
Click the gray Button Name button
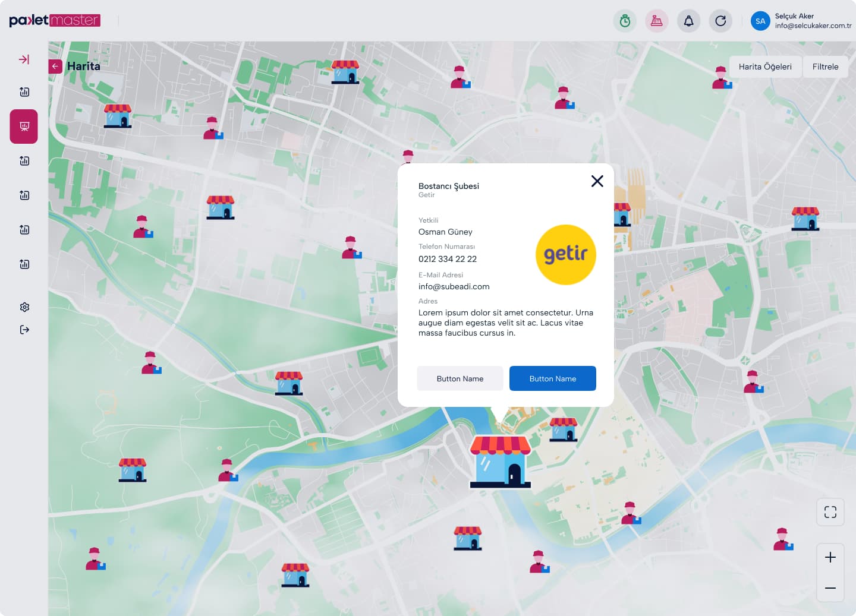pos(460,378)
